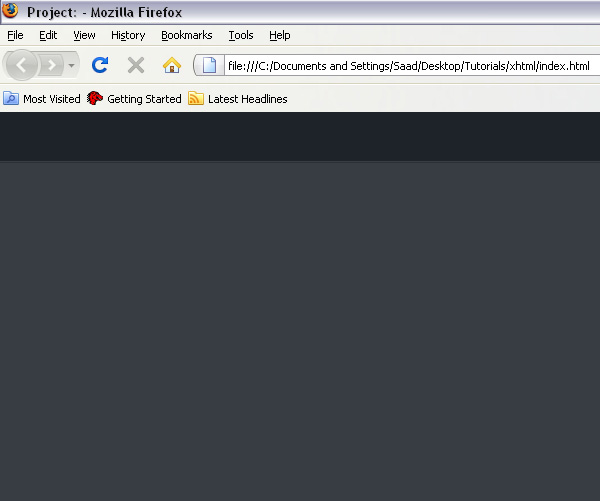Open the History menu
This screenshot has width=600, height=501.
128,35
